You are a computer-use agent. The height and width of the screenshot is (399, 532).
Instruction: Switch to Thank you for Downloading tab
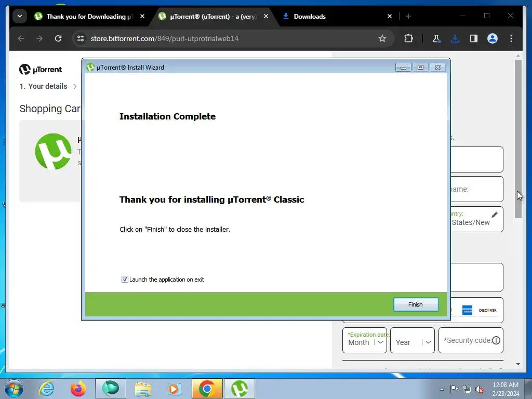(x=90, y=16)
